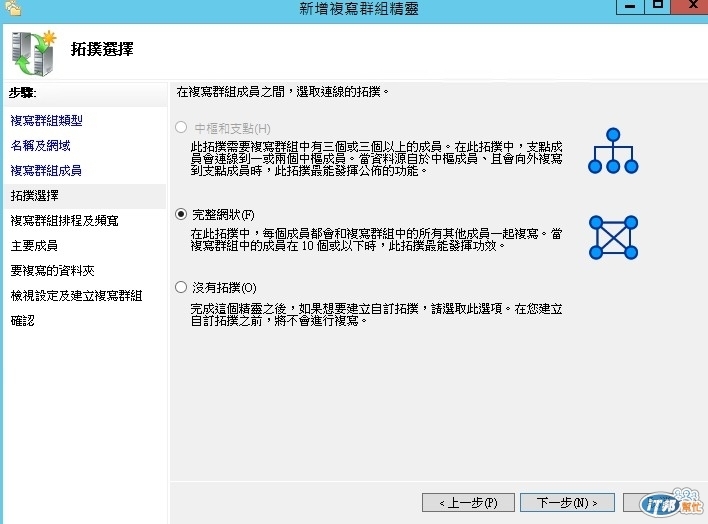Click the instruction text 在複寫群組成員之間，選取連線的拓撲
The height and width of the screenshot is (524, 708).
(x=283, y=92)
